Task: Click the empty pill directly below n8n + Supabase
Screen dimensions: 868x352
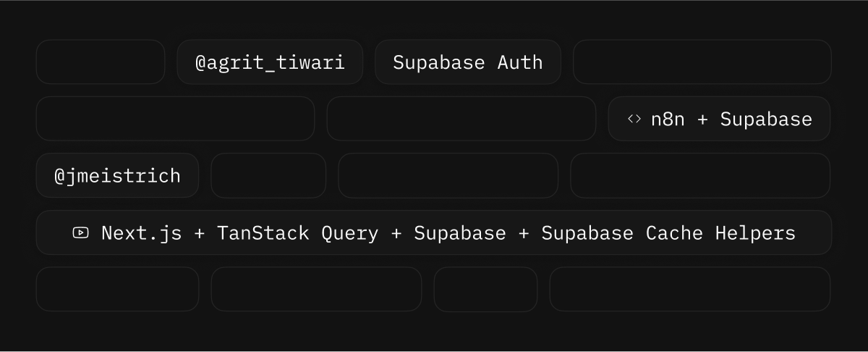Action: click(699, 175)
